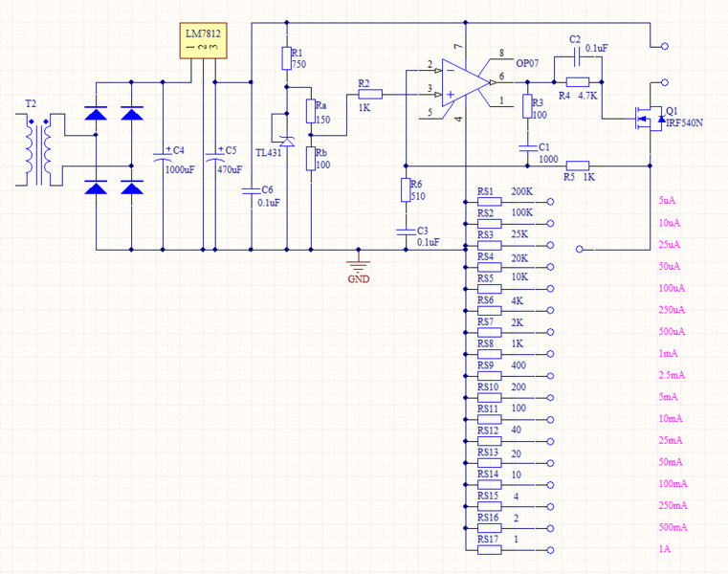The image size is (728, 574).
Task: Select the R6 510 resistor
Action: [x=405, y=190]
